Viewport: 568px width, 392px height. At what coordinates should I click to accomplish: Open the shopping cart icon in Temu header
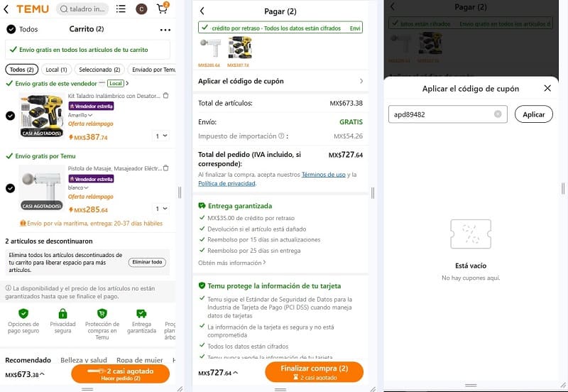(x=163, y=8)
